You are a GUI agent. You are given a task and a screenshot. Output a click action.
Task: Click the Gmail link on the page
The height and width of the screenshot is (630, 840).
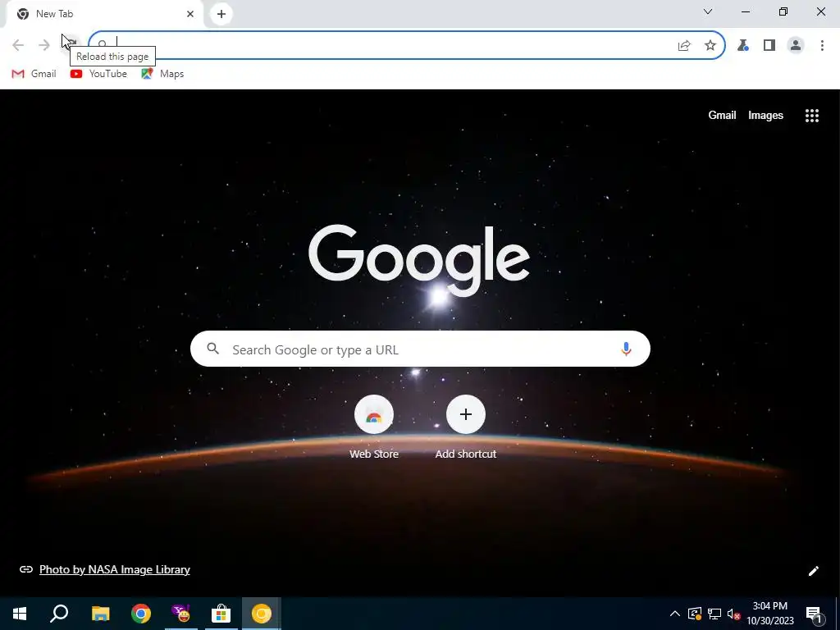[x=722, y=115]
